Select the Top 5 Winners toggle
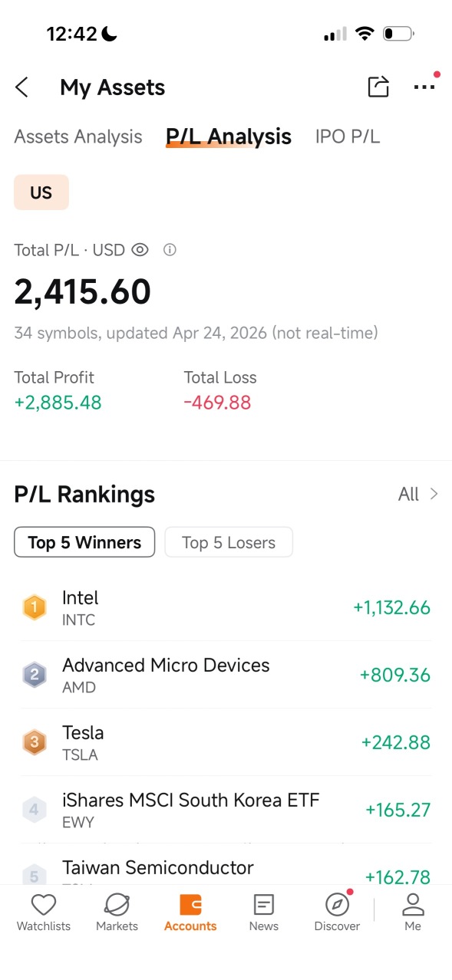Viewport: 452px width, 980px height. coord(84,542)
